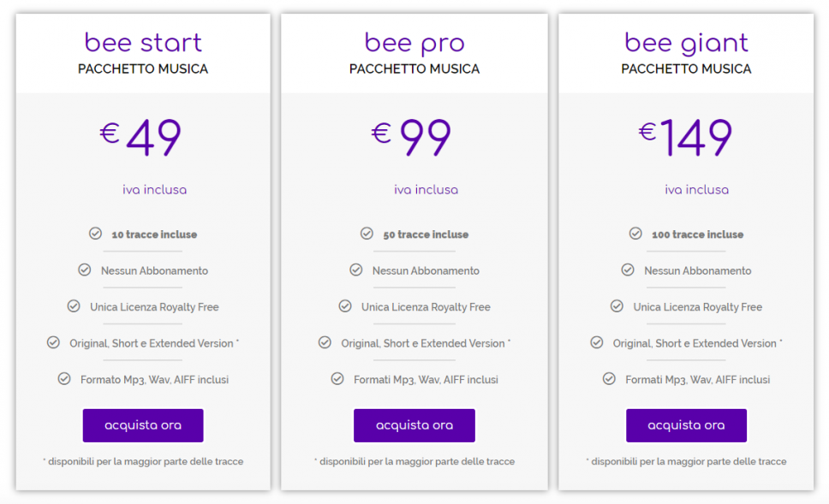Click Unica Licenza checkmark in bee pro
Viewport: 829px width, 504px height.
(x=345, y=306)
